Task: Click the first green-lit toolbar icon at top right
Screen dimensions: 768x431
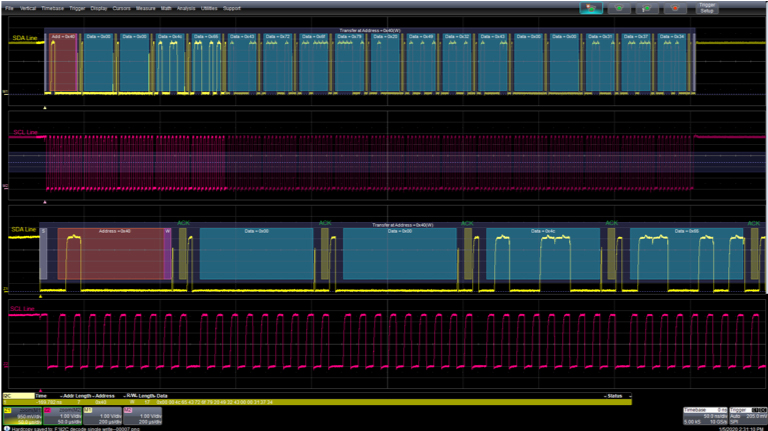Action: [x=592, y=9]
